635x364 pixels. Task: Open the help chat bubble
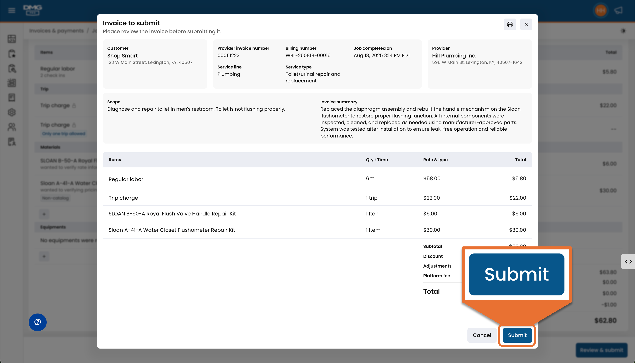(38, 322)
